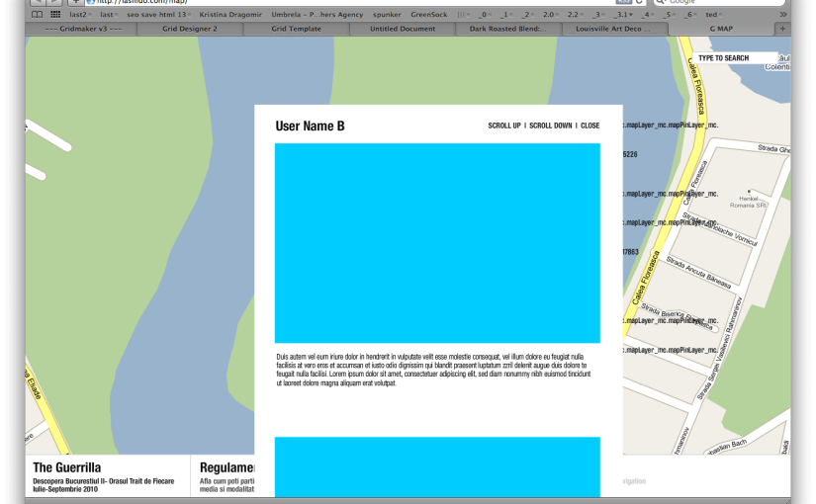816x504 pixels.
Task: Open the ted bookmark folder
Action: [x=713, y=15]
